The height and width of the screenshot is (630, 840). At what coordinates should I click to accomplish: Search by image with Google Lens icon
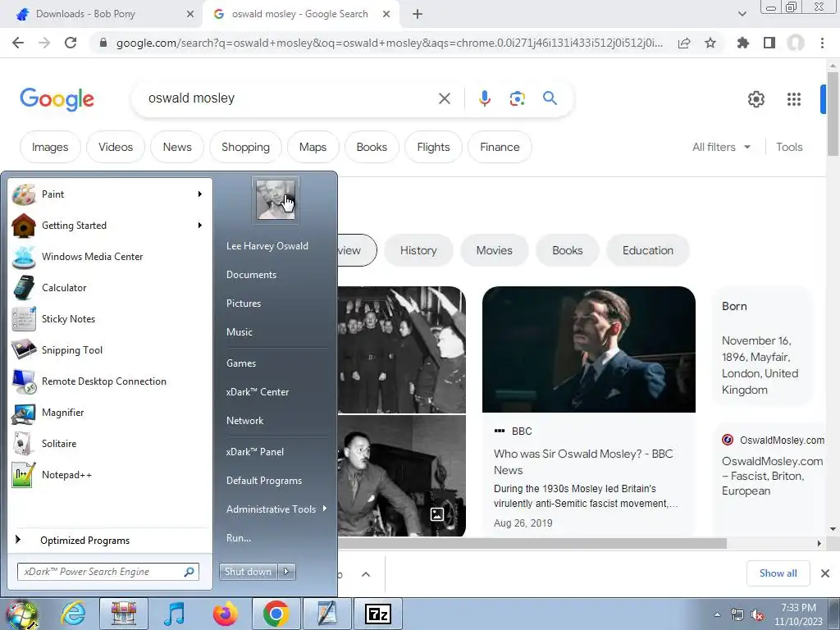click(517, 98)
